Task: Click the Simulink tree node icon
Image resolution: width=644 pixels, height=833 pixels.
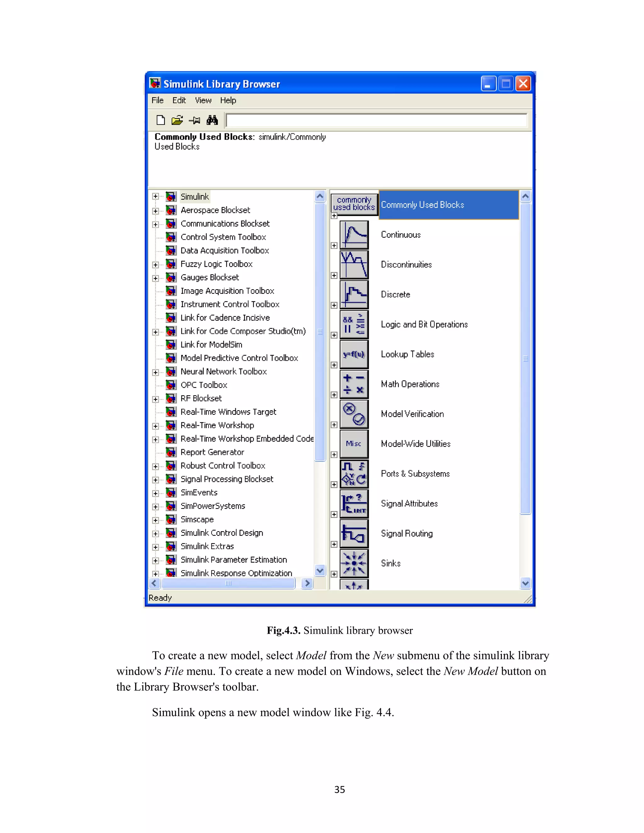Action: click(x=171, y=197)
